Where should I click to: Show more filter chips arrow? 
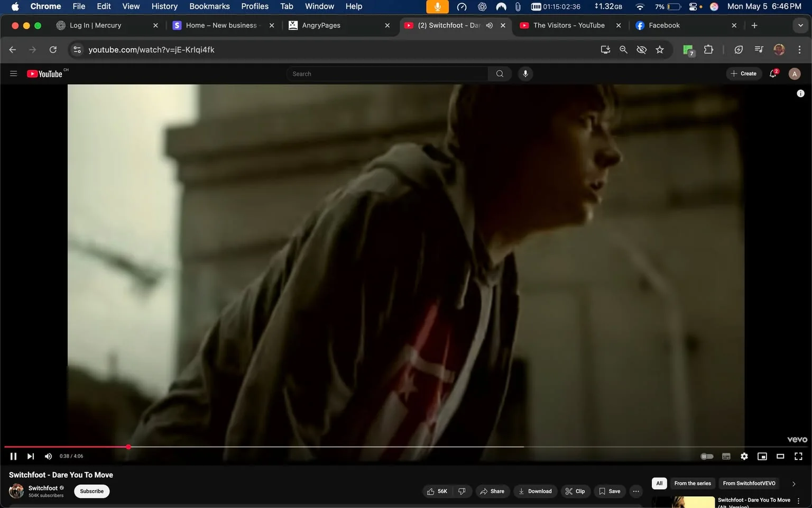coord(793,484)
